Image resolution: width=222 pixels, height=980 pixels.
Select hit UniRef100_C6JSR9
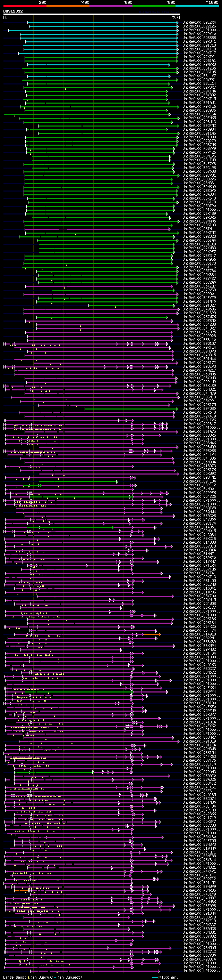coord(199,313)
